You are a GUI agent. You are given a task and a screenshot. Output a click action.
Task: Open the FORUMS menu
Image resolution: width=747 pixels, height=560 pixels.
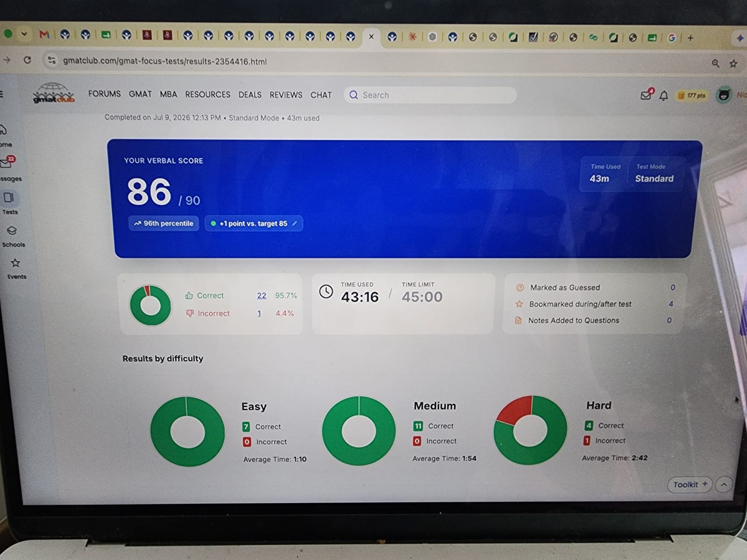(x=105, y=94)
